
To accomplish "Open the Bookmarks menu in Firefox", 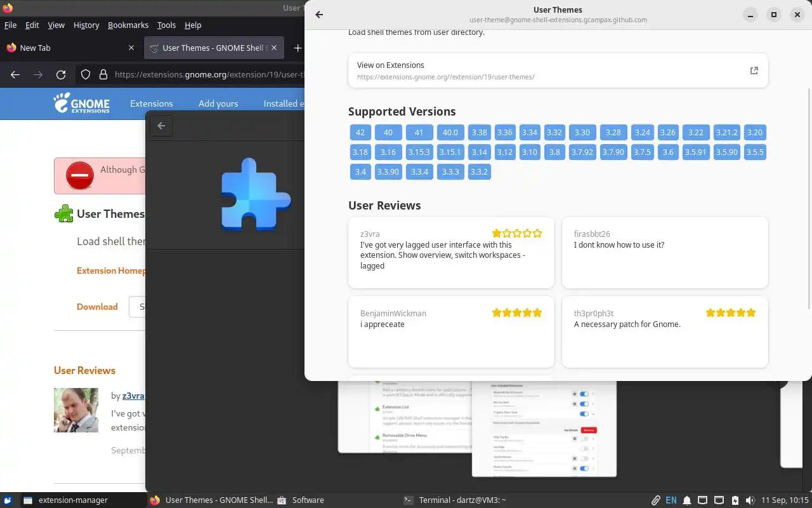I will tap(128, 25).
